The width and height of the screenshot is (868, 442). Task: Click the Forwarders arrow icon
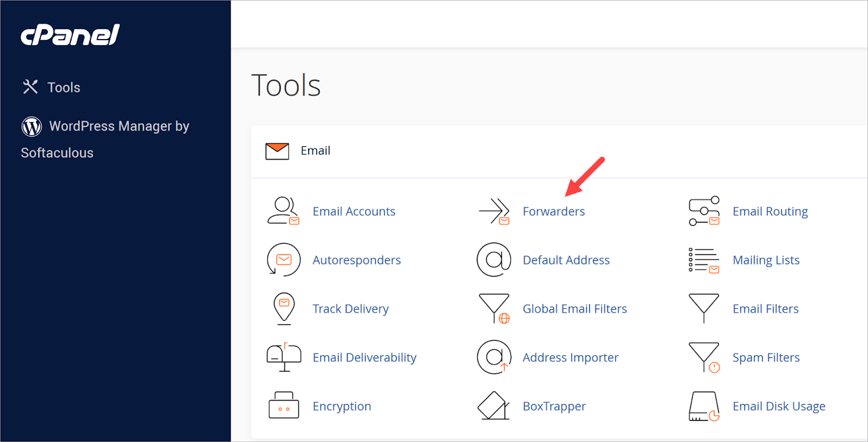click(x=494, y=211)
